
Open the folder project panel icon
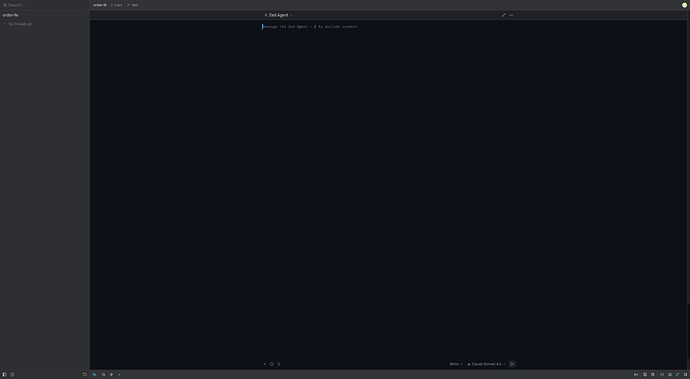[85, 375]
